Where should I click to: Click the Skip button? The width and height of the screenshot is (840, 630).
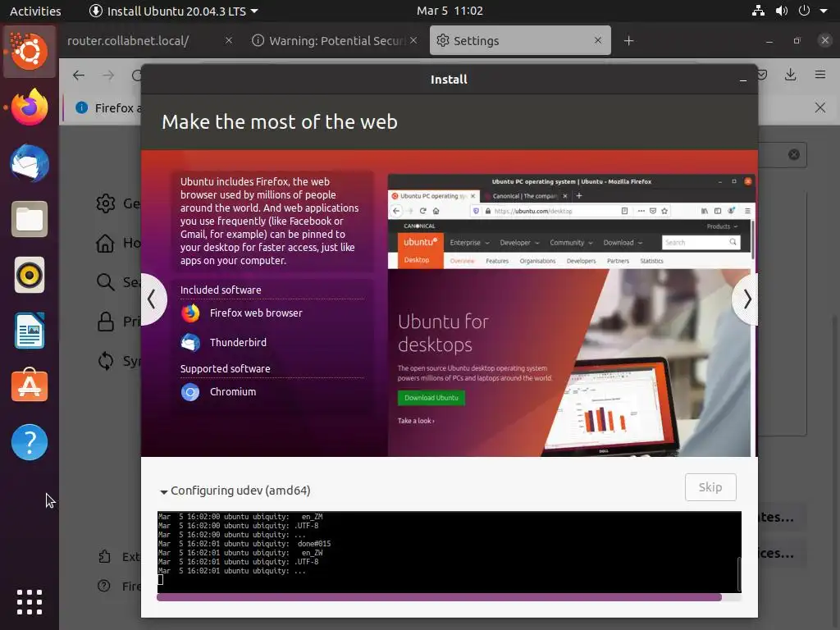coord(710,487)
